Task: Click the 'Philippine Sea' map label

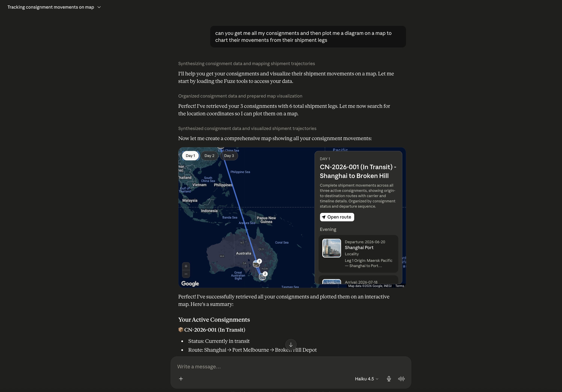Action: click(x=240, y=172)
